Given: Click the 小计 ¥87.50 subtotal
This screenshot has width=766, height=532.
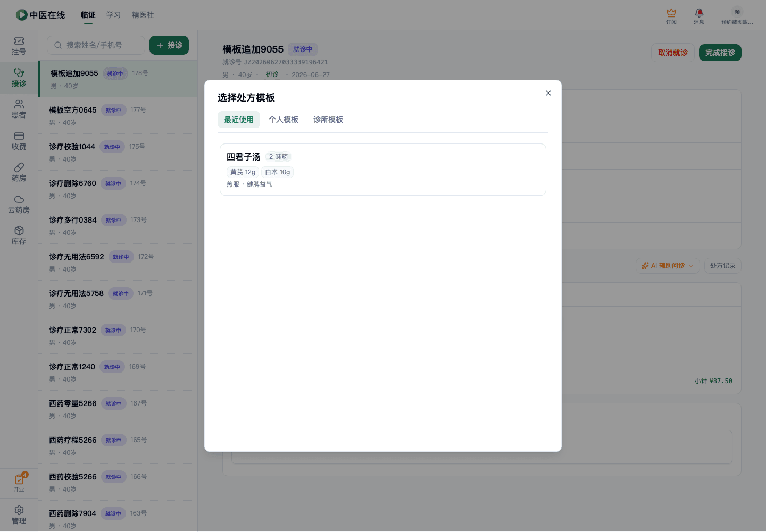Looking at the screenshot, I should click(713, 381).
